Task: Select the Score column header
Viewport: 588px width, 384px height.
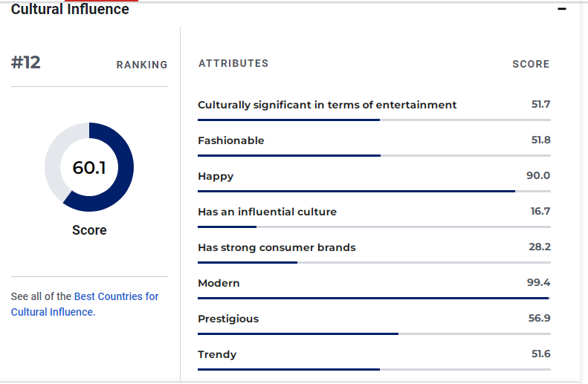Action: [x=531, y=65]
